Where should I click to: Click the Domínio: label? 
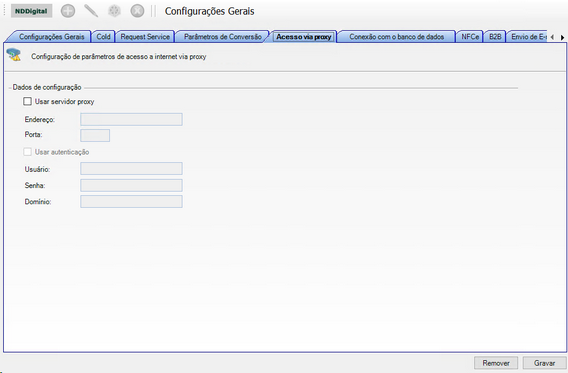coord(38,202)
